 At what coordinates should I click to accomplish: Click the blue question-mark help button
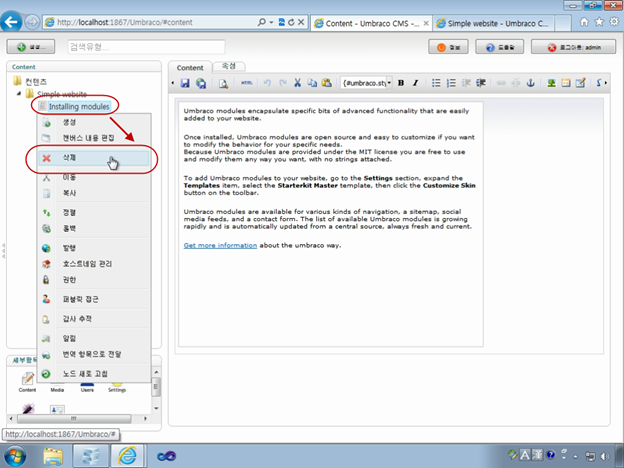click(x=499, y=47)
